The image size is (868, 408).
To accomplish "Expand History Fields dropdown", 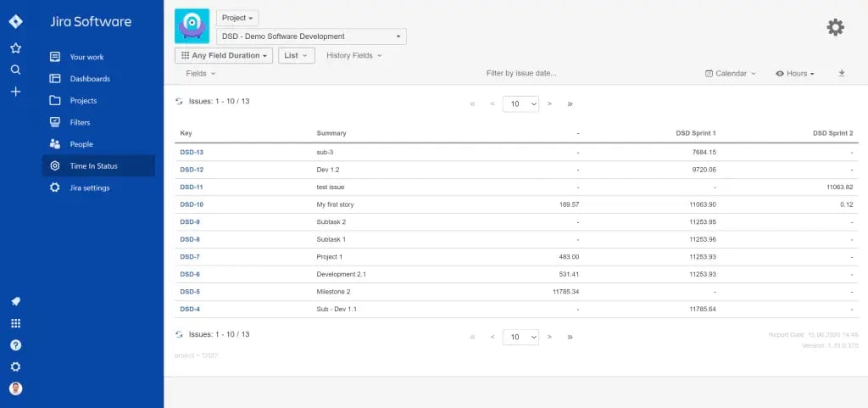I will 353,55.
